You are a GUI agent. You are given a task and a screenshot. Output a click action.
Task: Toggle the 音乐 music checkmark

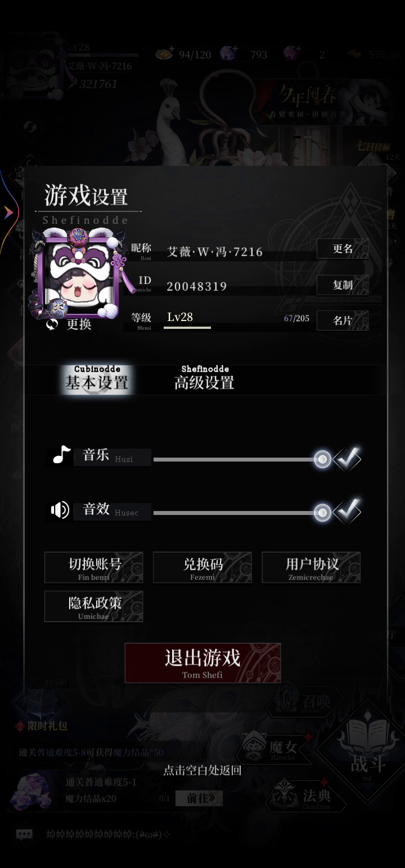348,459
